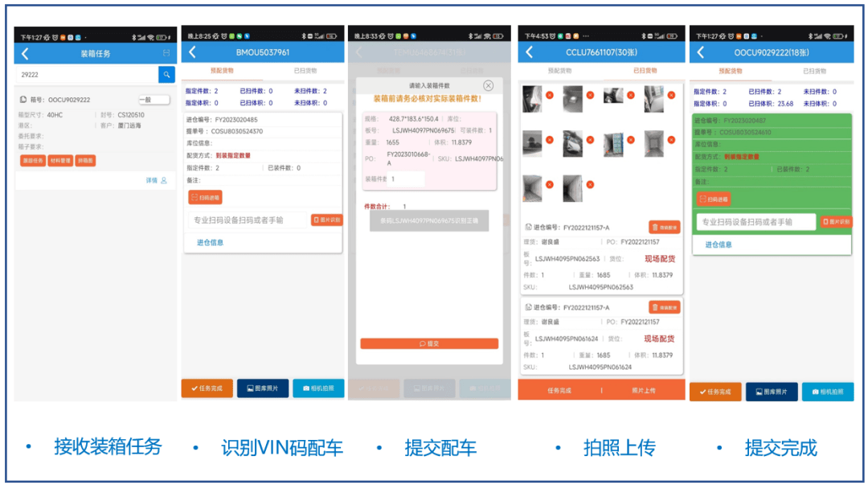Tap back arrow on 装箱任务 screen

(x=25, y=54)
